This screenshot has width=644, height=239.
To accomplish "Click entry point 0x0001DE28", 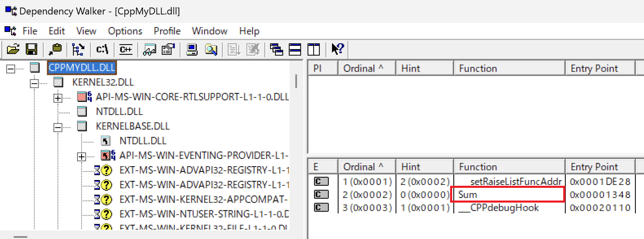I will point(600,182).
